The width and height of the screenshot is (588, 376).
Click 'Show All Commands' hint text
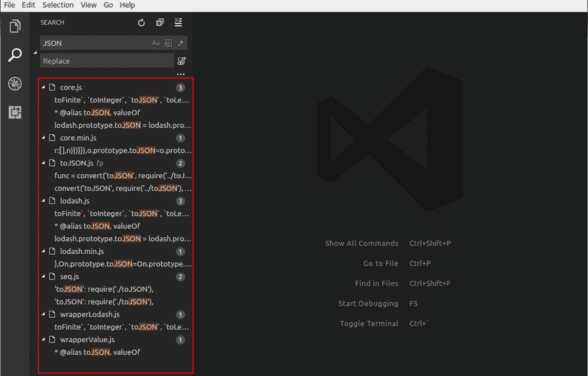[362, 243]
